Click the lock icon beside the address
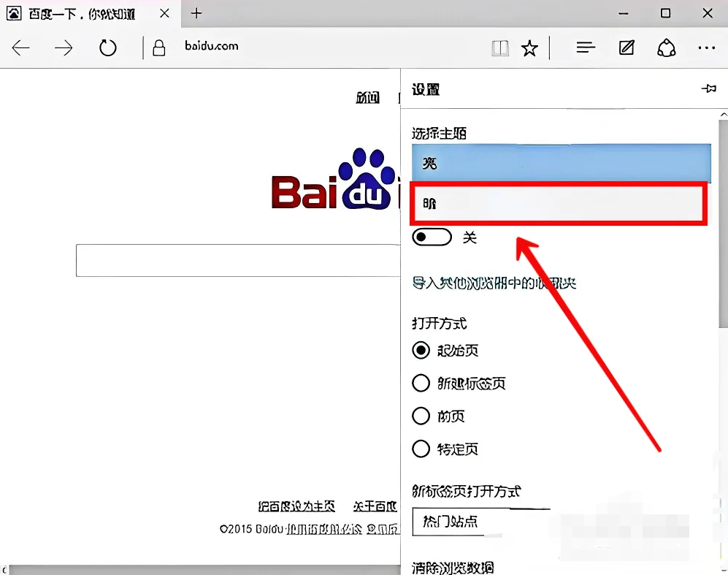The height and width of the screenshot is (575, 728). 158,47
